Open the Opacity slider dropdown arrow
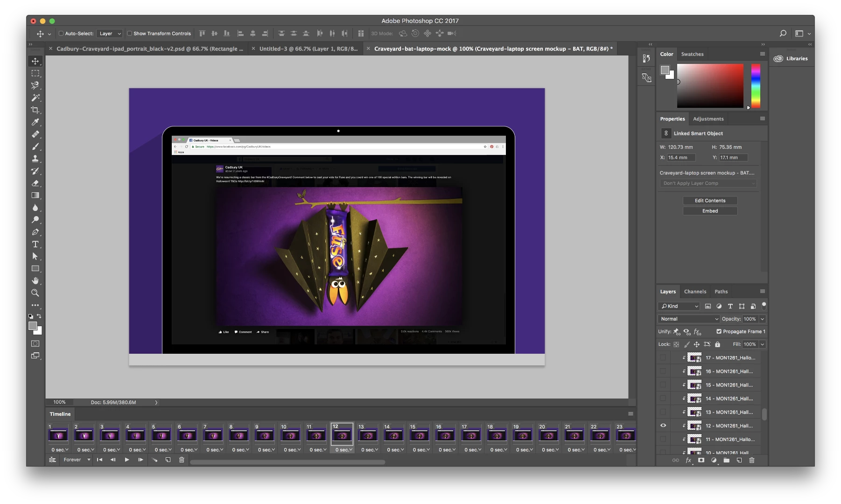 (763, 319)
